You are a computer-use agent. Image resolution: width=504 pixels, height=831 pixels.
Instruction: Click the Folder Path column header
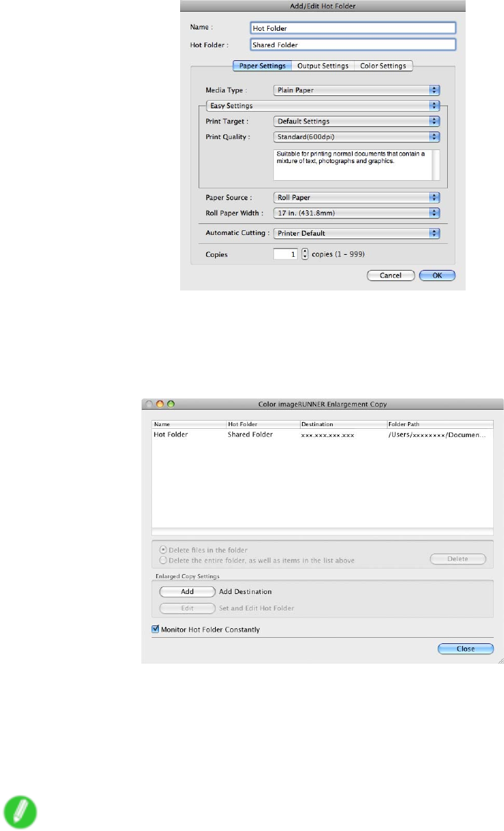click(x=440, y=424)
